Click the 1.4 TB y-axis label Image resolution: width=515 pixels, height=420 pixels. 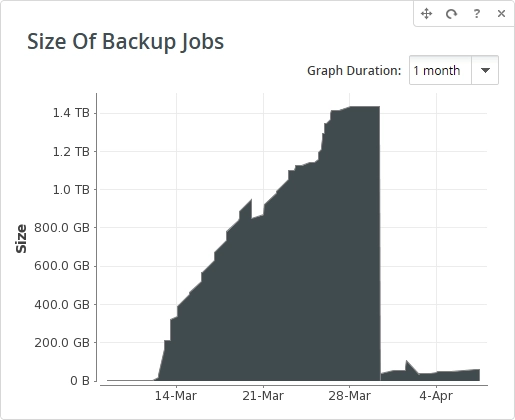pyautogui.click(x=71, y=113)
